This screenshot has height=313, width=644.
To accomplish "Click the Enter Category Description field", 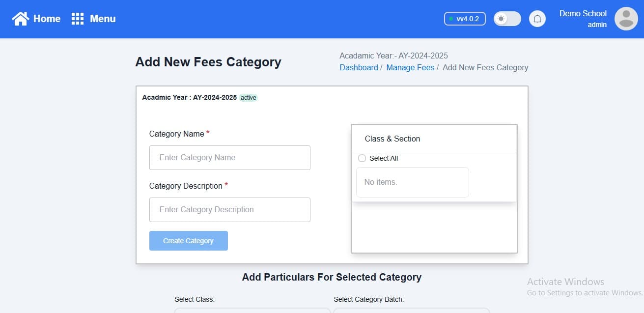I will tap(230, 210).
